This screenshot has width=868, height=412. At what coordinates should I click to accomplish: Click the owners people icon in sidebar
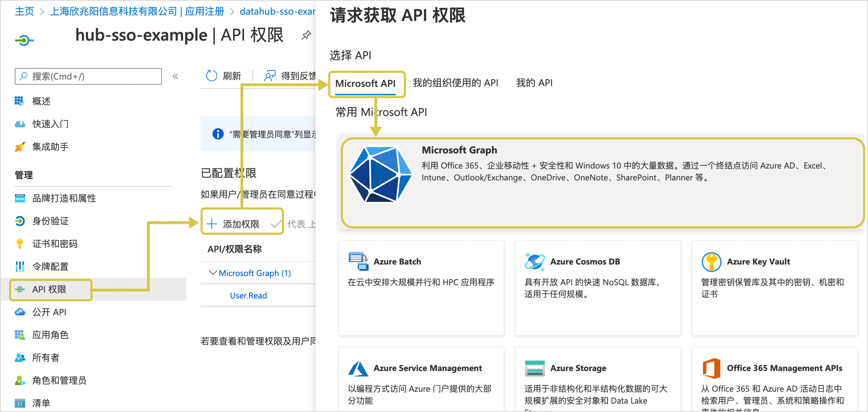click(x=20, y=358)
